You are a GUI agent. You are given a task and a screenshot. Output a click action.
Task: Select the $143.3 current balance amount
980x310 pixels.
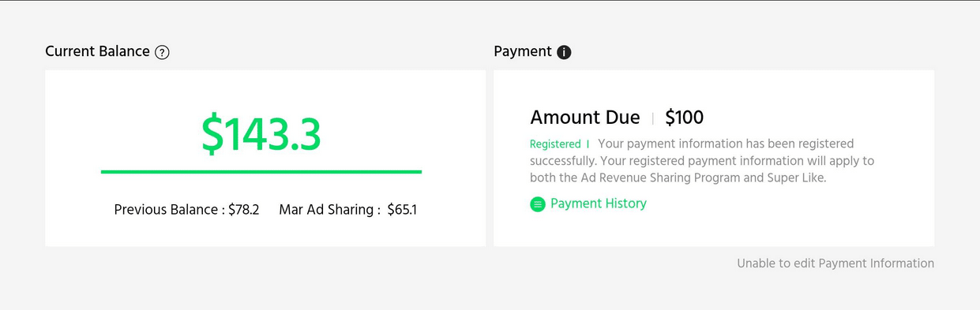pyautogui.click(x=261, y=134)
